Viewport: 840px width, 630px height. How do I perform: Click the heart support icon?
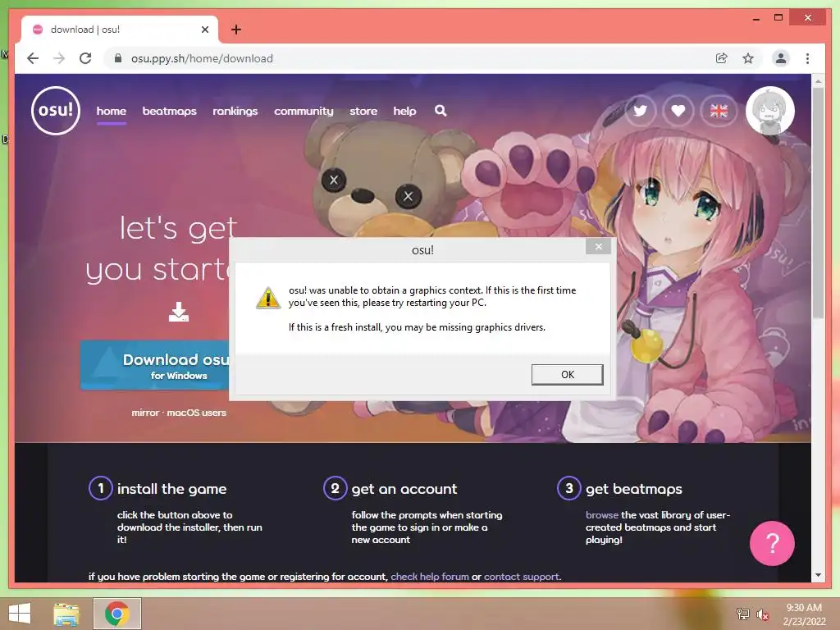[x=678, y=111]
